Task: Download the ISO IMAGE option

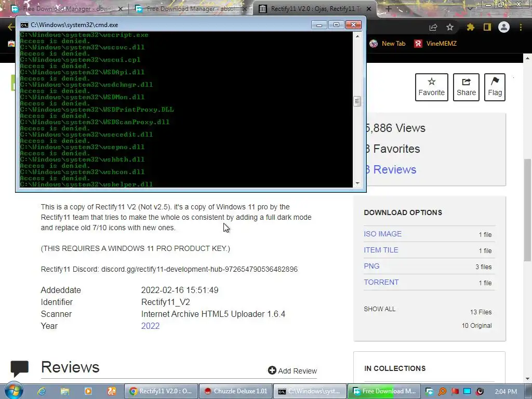Action: coord(383,234)
